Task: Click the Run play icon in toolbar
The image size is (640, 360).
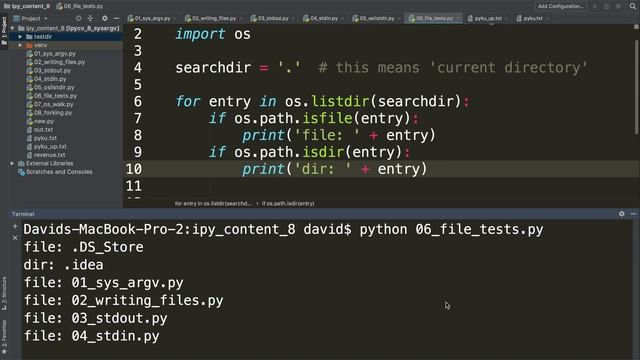Action: [596, 6]
